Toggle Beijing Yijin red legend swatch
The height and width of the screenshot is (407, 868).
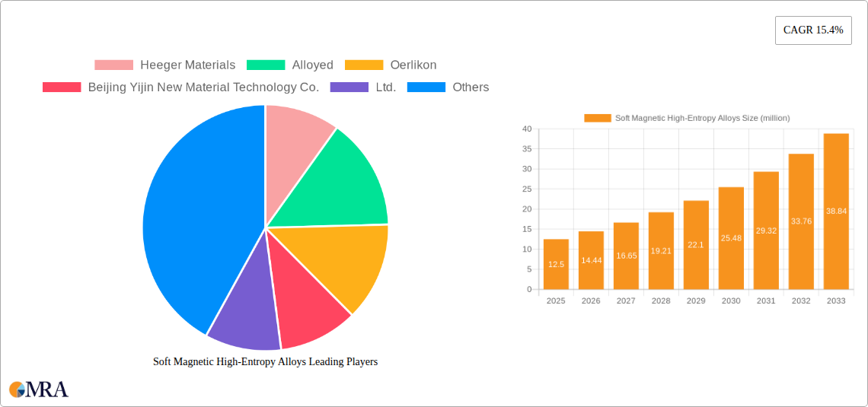pyautogui.click(x=62, y=87)
